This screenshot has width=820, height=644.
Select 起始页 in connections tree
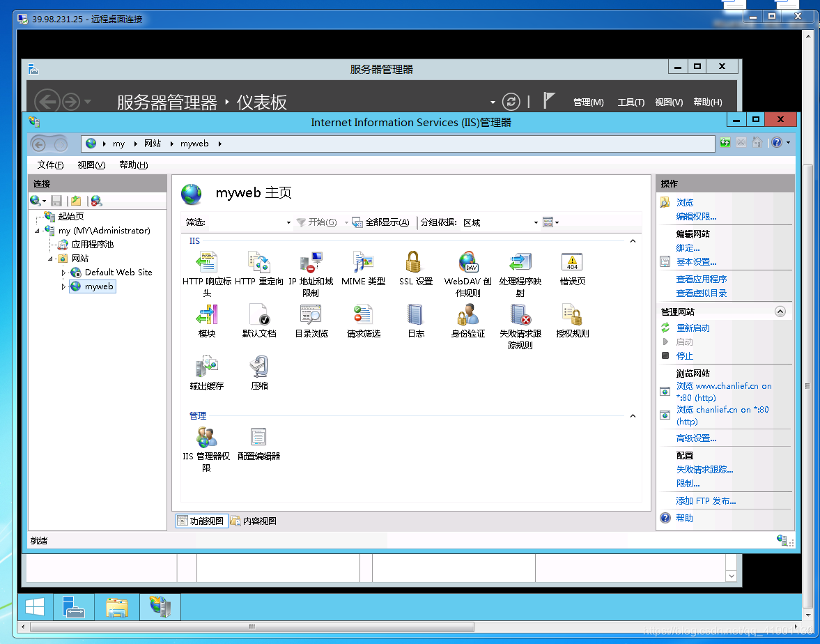(x=70, y=217)
